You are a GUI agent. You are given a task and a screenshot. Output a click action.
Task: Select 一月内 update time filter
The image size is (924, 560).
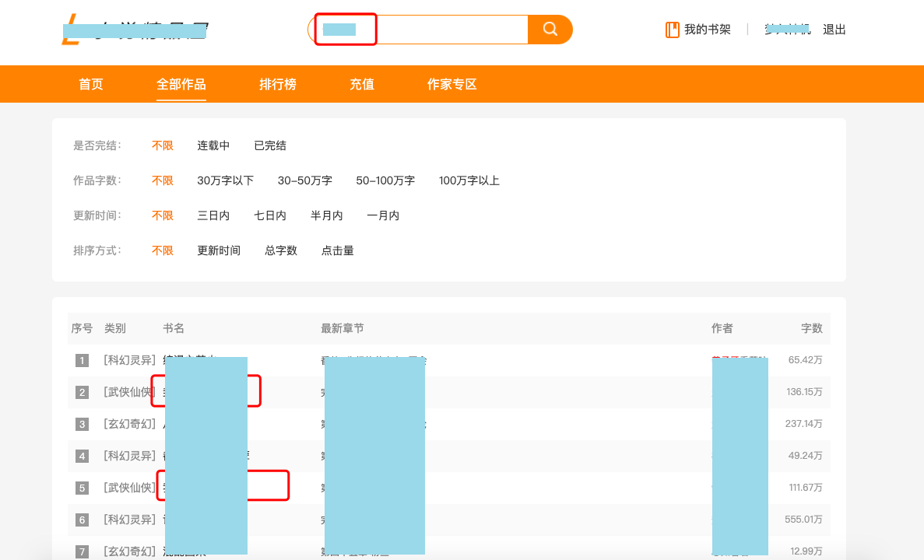coord(383,215)
